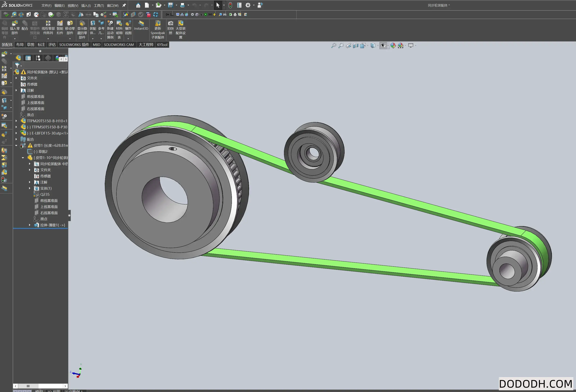Expand (-) TTPM50T5150-B-P30 component node

coord(16,127)
